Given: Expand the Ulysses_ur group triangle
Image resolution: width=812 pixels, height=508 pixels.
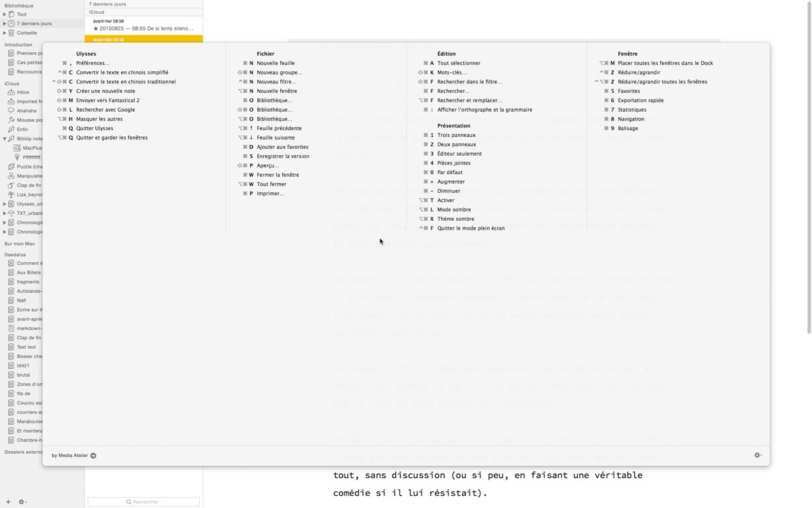Looking at the screenshot, I should point(5,204).
